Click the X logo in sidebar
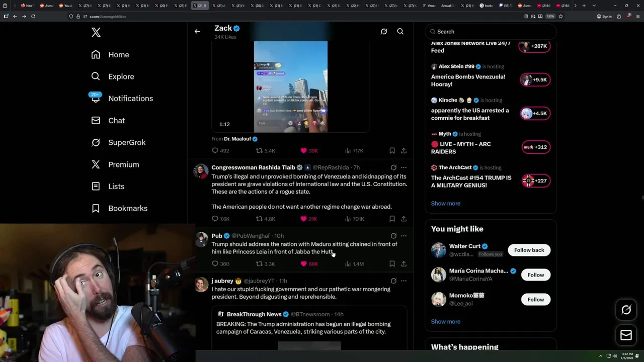The width and height of the screenshot is (644, 362). (x=96, y=33)
